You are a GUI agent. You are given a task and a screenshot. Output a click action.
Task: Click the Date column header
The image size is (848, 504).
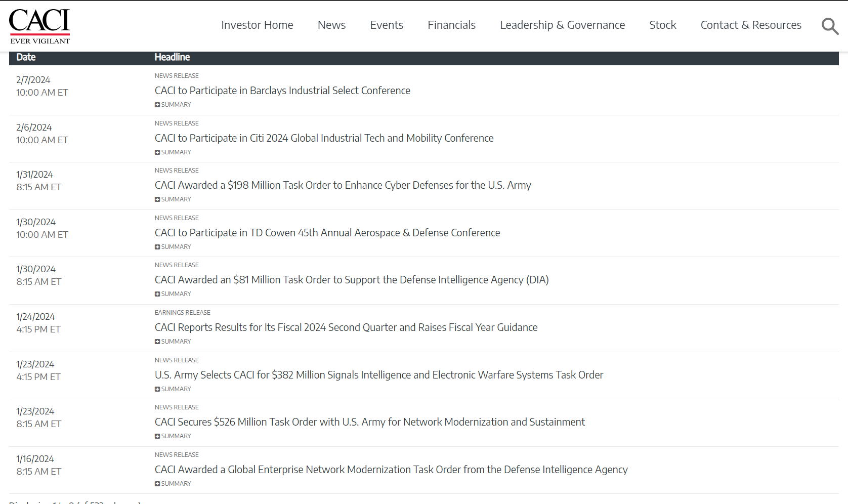point(26,57)
